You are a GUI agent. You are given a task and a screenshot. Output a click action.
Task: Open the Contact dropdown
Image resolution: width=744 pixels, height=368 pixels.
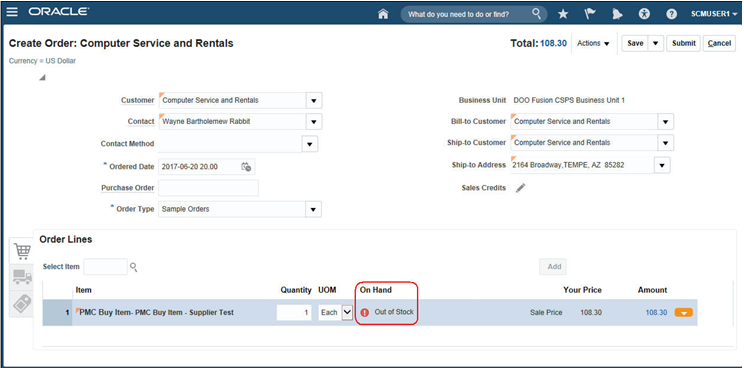coord(314,121)
